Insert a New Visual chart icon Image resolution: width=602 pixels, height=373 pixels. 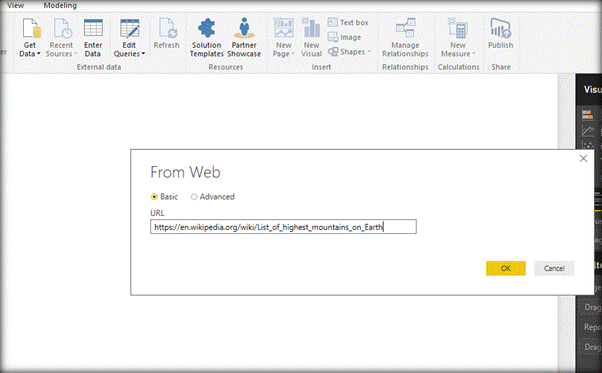[311, 28]
